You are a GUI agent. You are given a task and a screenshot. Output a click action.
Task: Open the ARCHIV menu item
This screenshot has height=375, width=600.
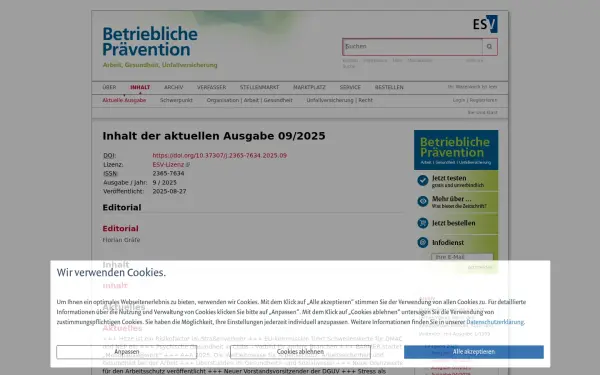173,87
